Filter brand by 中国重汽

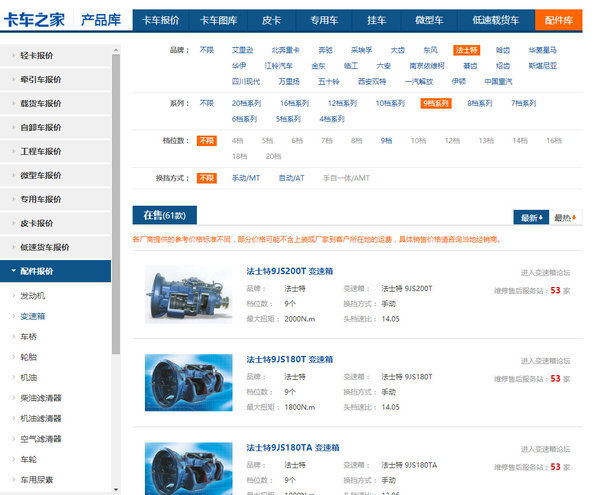(498, 81)
